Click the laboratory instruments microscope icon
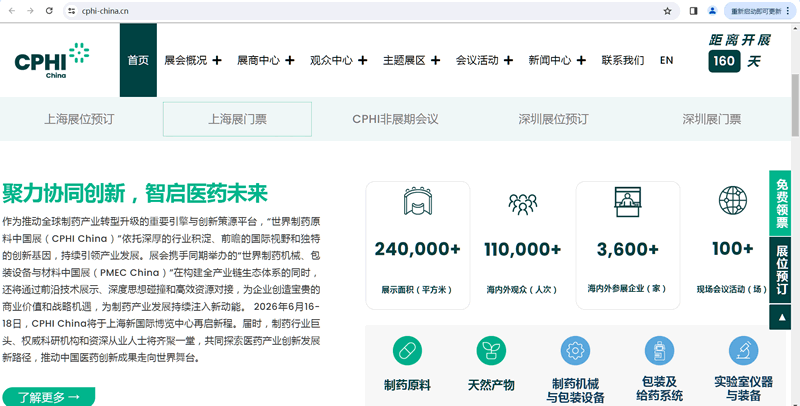 743,350
